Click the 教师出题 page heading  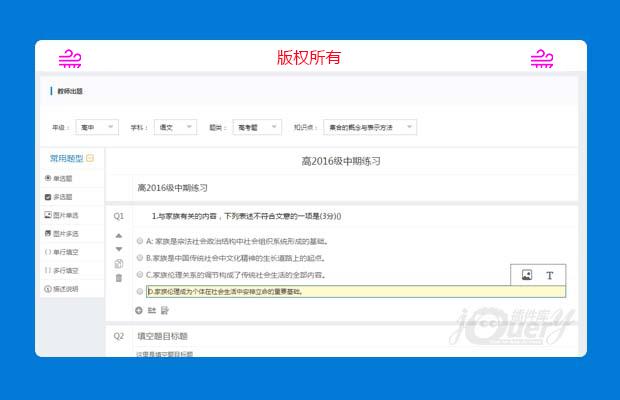pos(70,91)
